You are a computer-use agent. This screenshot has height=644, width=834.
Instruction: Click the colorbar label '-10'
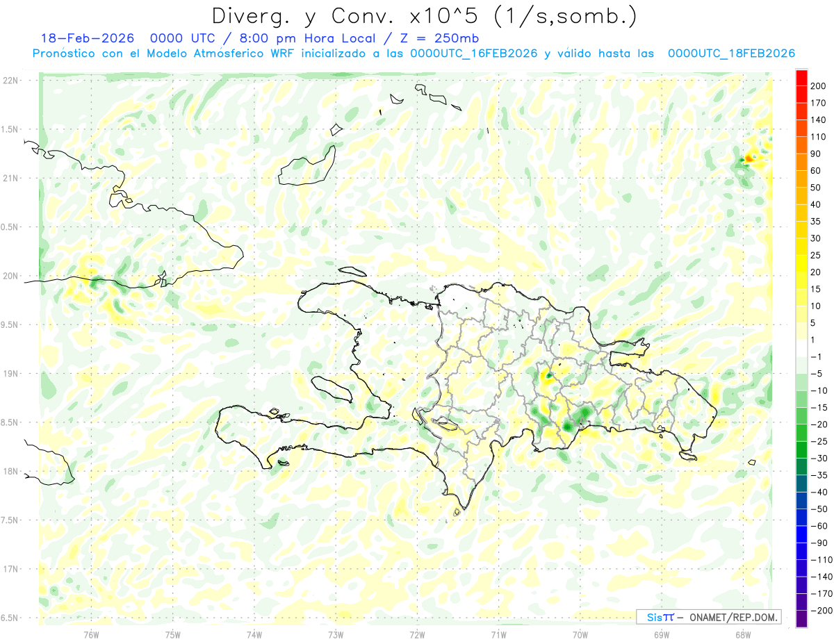[818, 390]
